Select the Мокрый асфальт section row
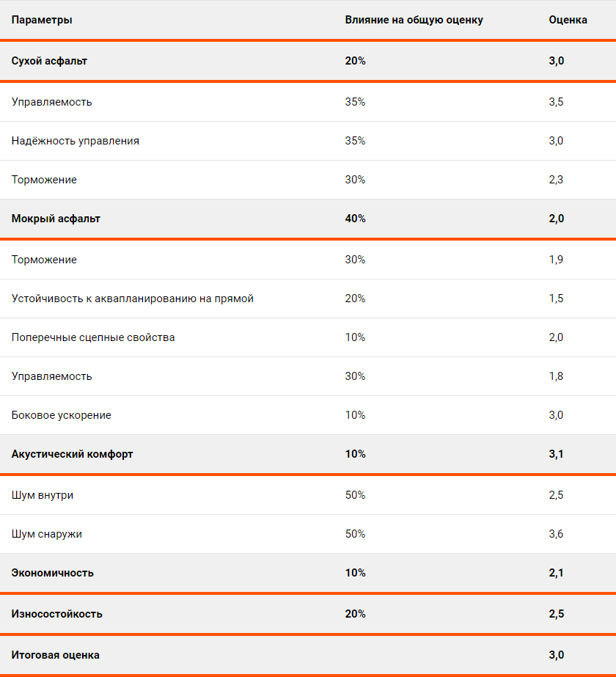 pos(308,219)
